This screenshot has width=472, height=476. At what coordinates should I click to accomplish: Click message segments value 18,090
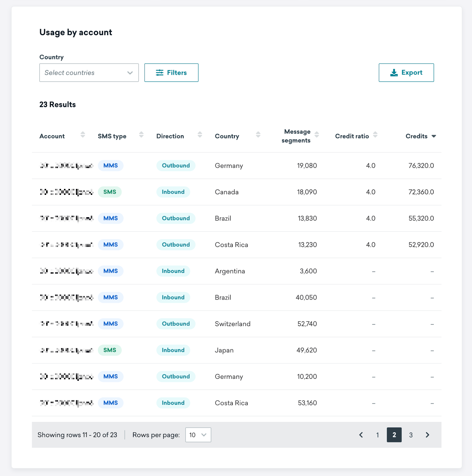pyautogui.click(x=307, y=192)
